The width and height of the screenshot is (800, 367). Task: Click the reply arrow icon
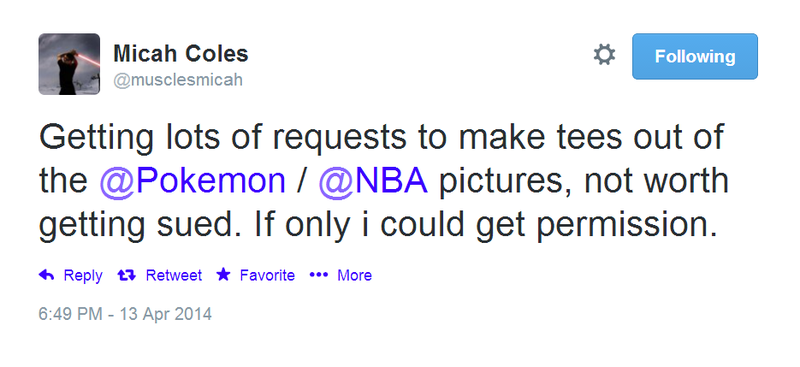[x=46, y=276]
